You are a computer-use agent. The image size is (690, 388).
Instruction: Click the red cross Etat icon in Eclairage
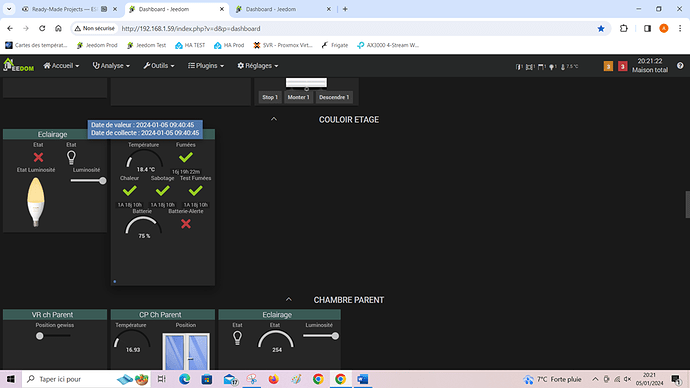(38, 157)
